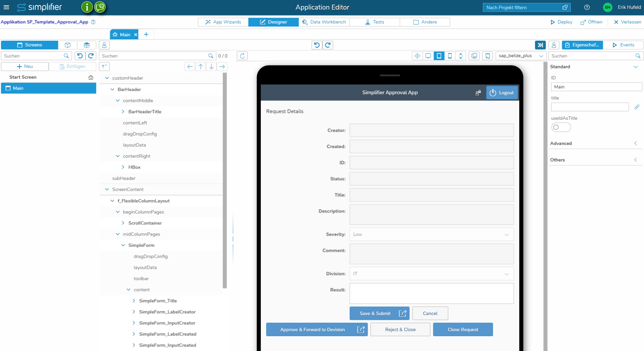Toggle the useIdAsTitle switch
644x351 pixels.
pyautogui.click(x=561, y=127)
